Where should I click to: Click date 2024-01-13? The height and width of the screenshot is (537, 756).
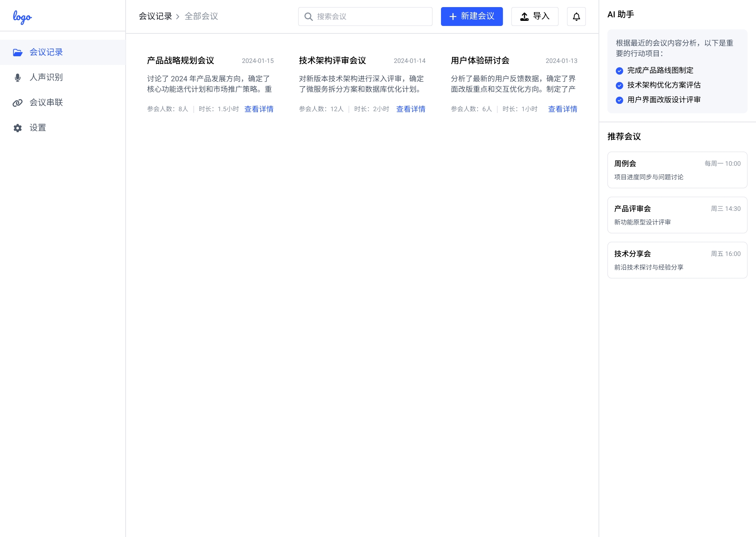(561, 61)
